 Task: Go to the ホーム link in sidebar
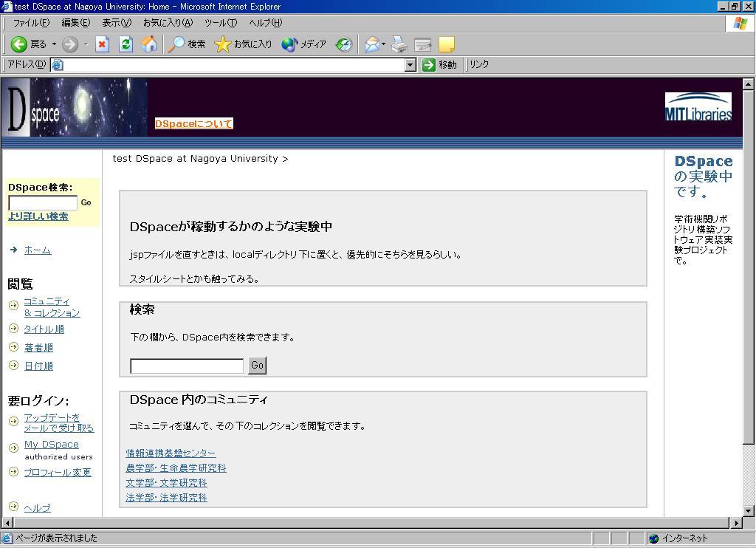[x=38, y=250]
